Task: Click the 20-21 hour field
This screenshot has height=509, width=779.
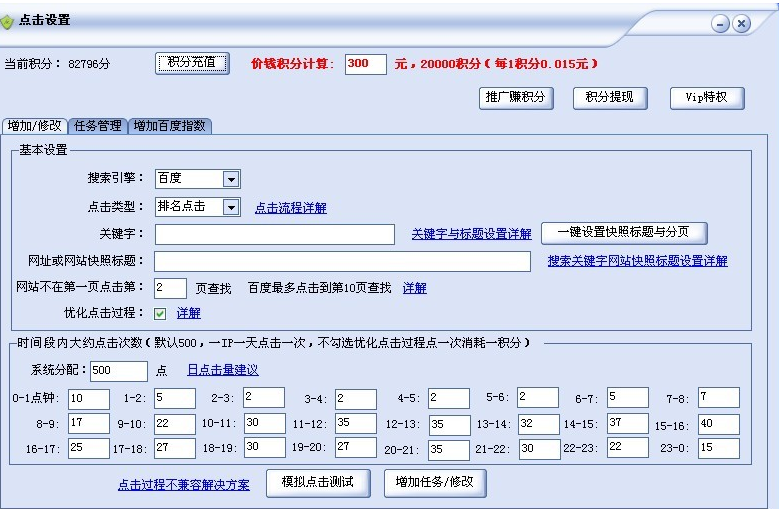Action: [x=449, y=450]
